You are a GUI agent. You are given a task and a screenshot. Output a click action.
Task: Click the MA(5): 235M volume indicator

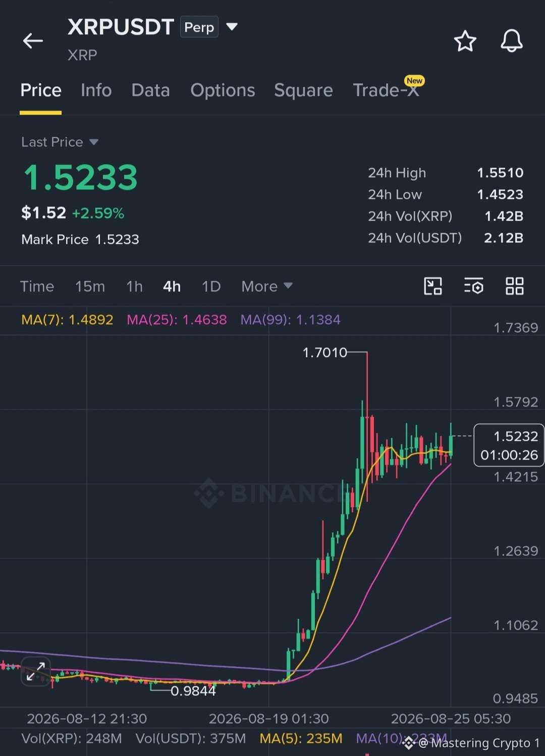tap(301, 738)
